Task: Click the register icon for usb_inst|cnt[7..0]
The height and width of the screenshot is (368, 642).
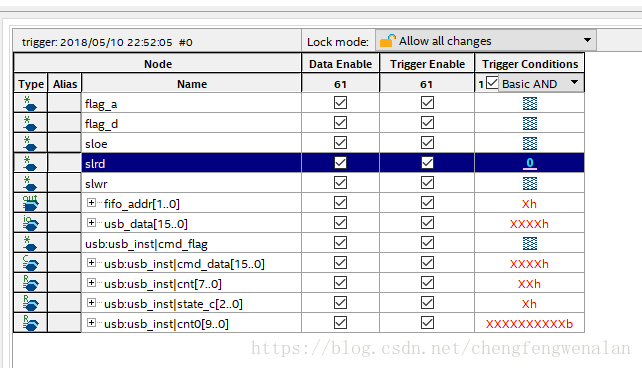Action: coord(30,283)
